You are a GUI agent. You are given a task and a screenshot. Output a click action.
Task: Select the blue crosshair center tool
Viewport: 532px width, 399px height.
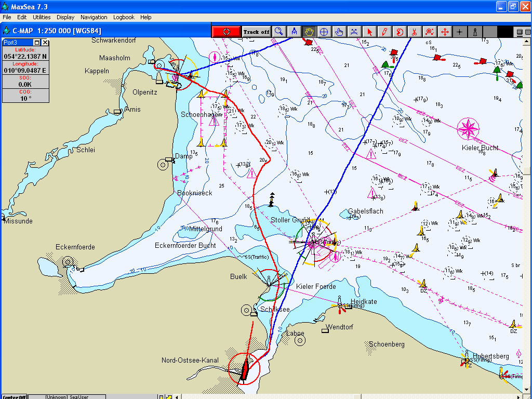point(324,32)
